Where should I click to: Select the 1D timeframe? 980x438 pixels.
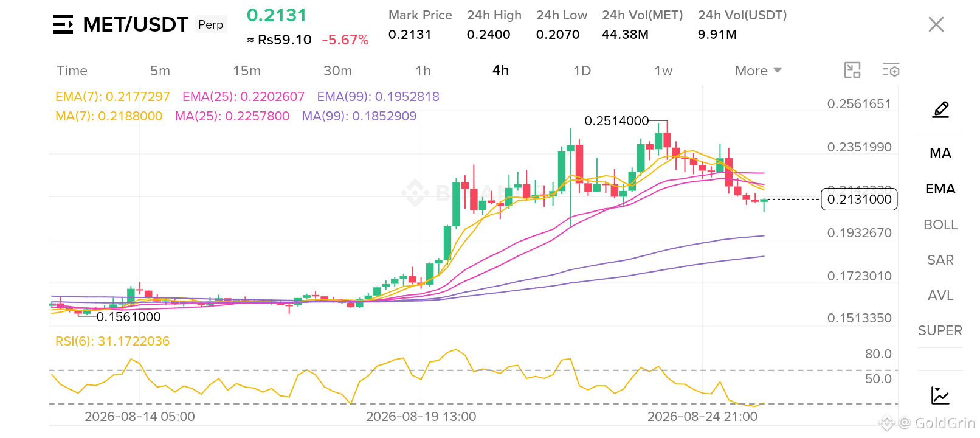582,71
